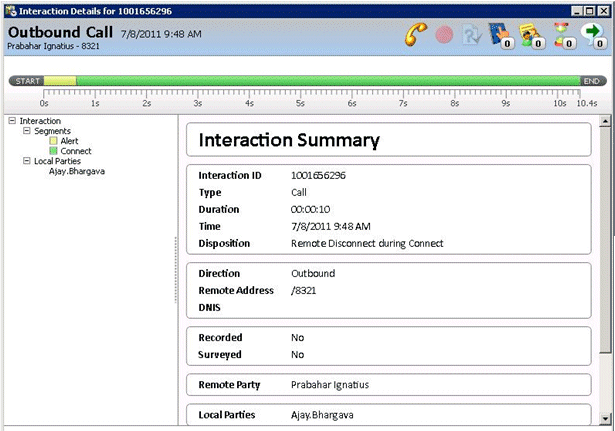
Task: Select the Alert segment in the tree
Action: coord(69,141)
